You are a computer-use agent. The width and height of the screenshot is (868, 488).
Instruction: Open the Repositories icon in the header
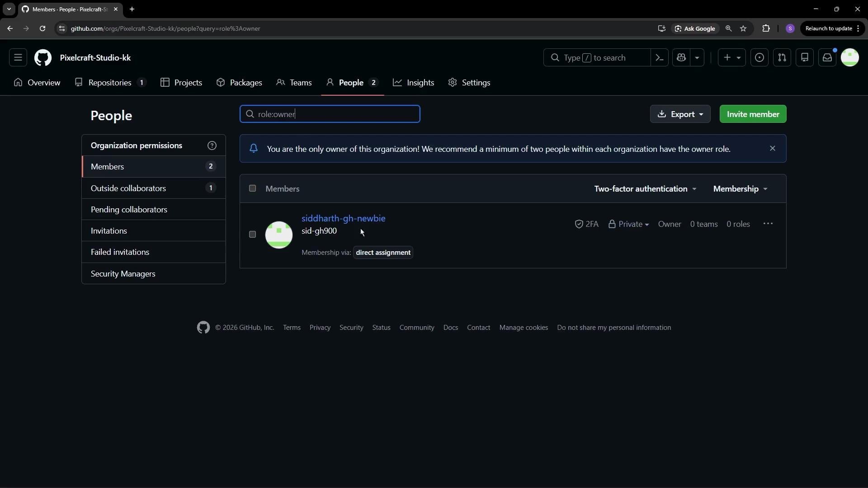pos(805,58)
